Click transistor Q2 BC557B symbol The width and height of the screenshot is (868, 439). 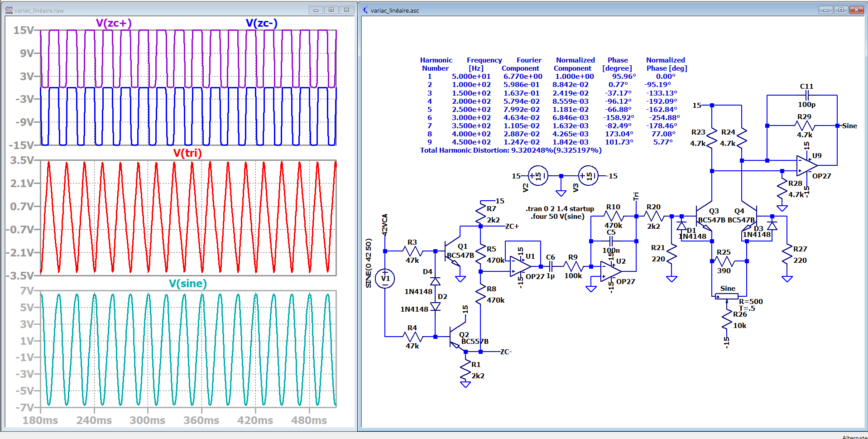click(x=457, y=337)
